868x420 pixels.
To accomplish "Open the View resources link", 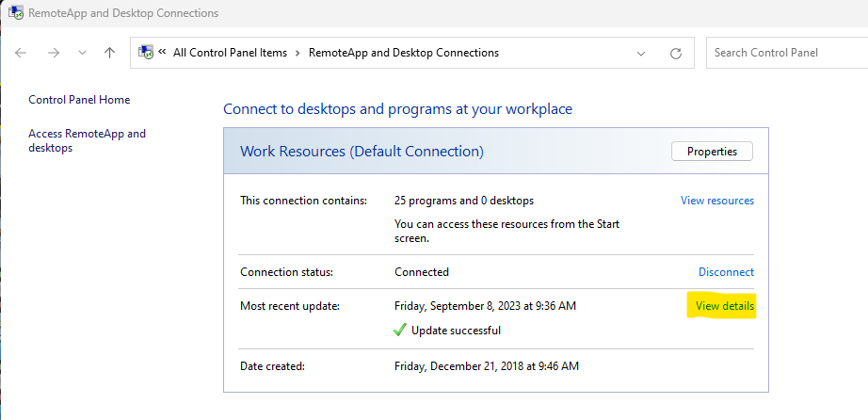I will point(717,201).
